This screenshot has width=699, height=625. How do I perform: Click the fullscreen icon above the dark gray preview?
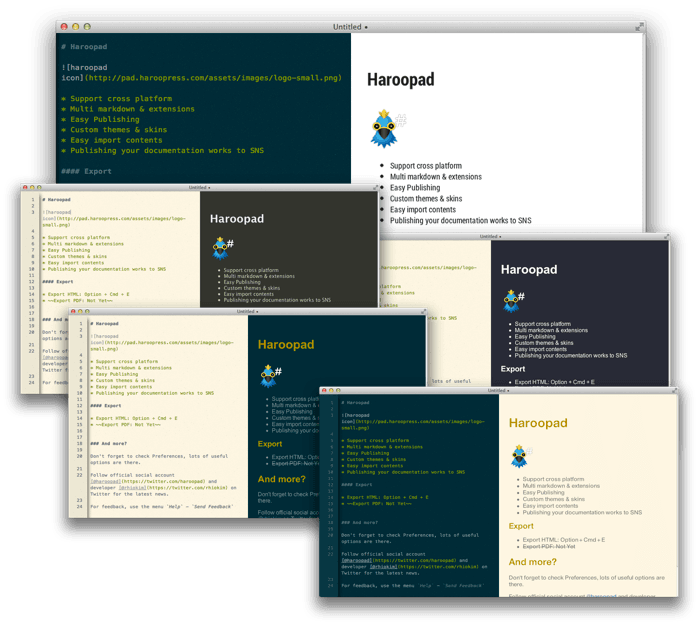[376, 187]
